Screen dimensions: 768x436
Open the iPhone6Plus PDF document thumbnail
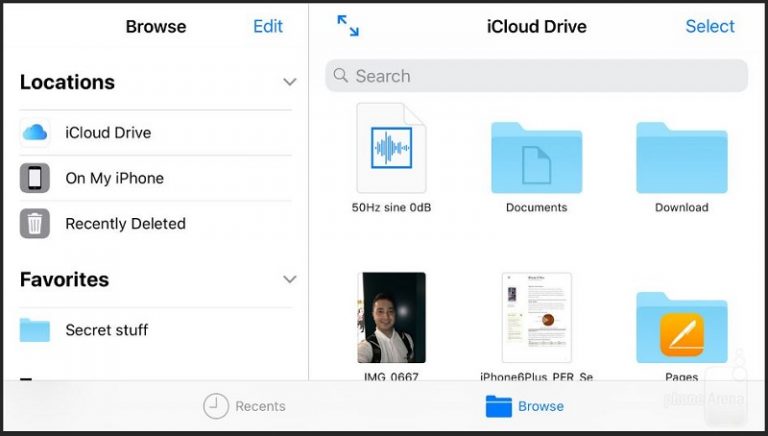[536, 317]
